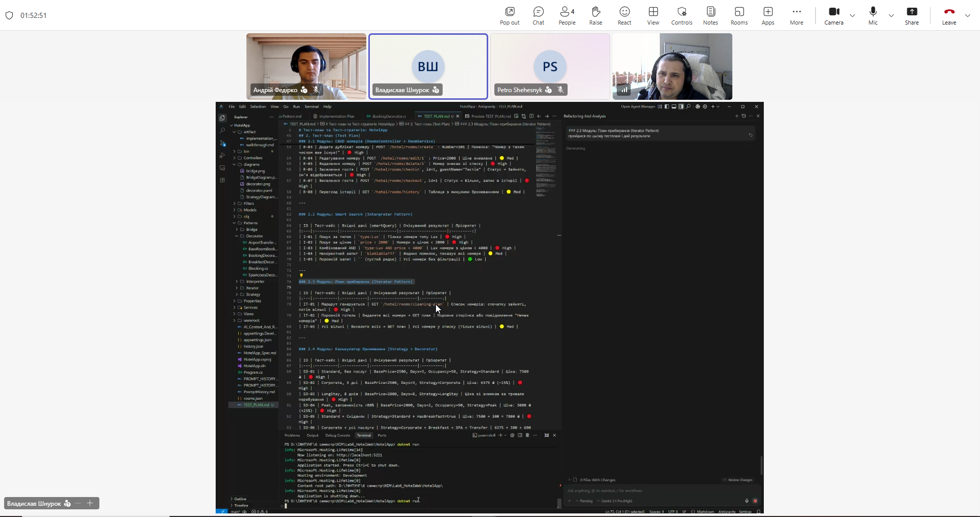Open the More actions menu
The height and width of the screenshot is (517, 980).
[x=796, y=15]
